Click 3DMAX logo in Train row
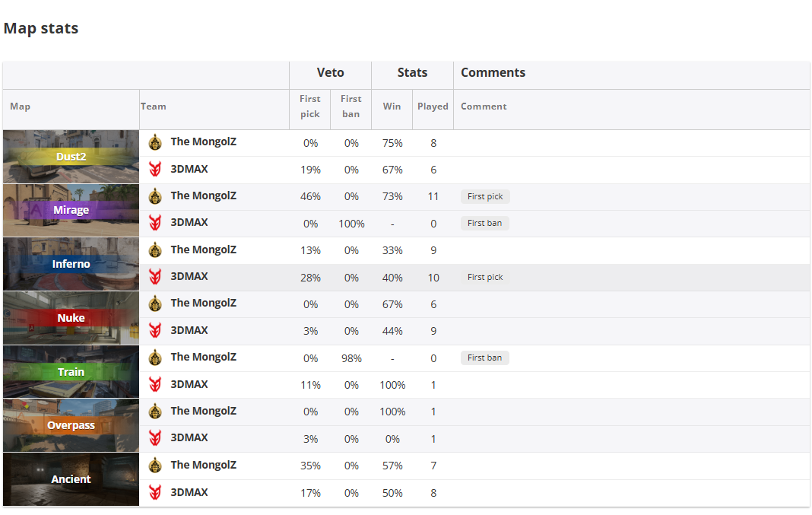This screenshot has width=812, height=515. (x=155, y=384)
